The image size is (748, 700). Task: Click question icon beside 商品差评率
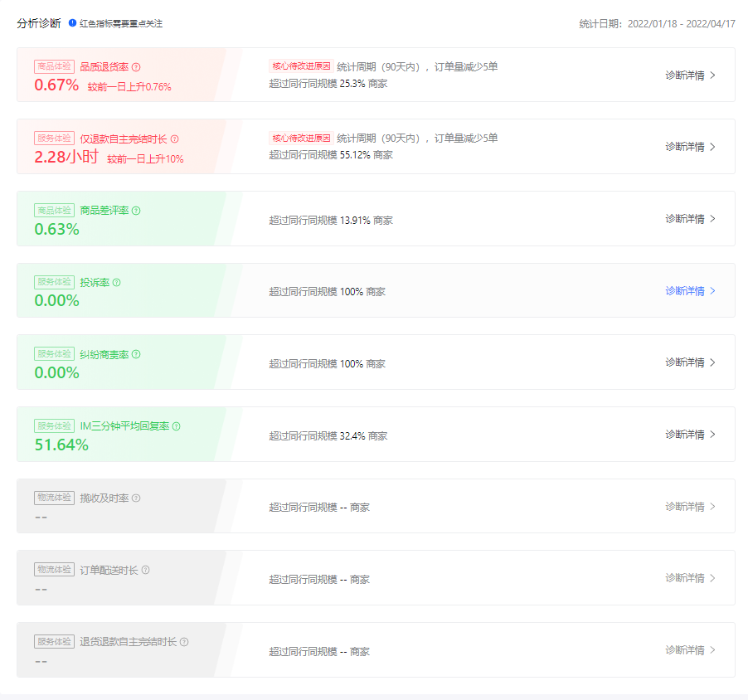click(x=136, y=211)
